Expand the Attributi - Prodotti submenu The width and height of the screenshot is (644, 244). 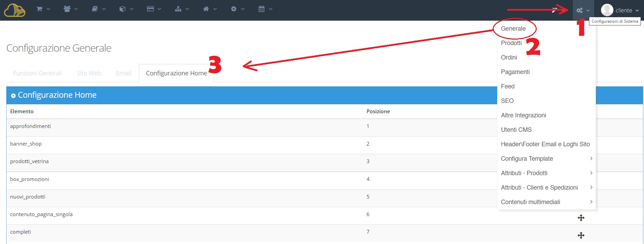(x=546, y=173)
